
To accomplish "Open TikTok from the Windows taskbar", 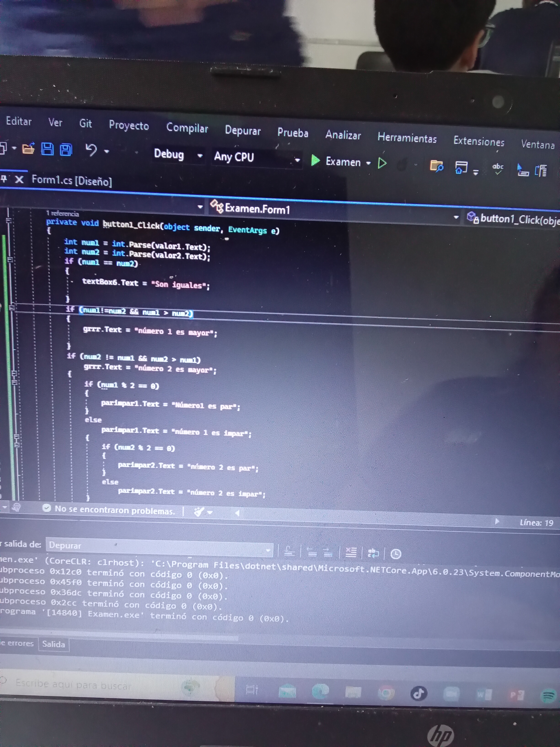I will coord(419,694).
